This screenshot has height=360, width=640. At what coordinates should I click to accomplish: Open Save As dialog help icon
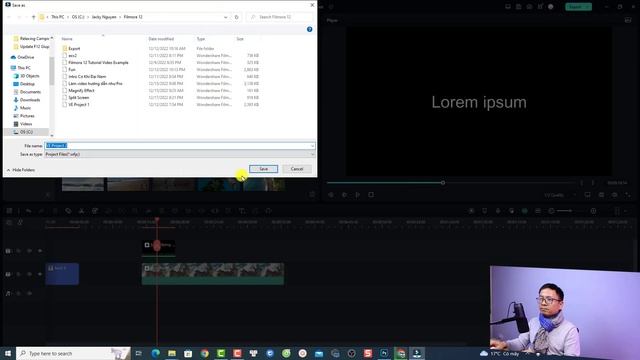[x=309, y=29]
